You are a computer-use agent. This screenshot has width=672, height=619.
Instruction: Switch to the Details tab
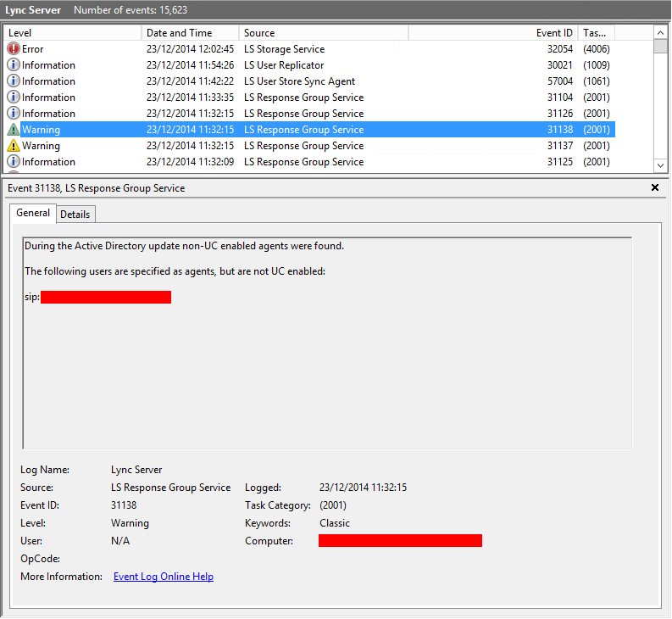pos(75,215)
